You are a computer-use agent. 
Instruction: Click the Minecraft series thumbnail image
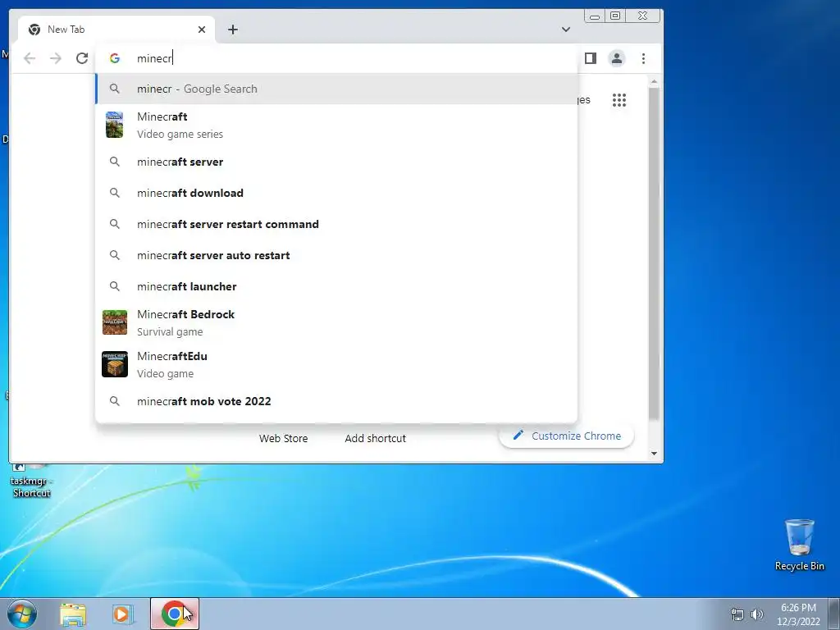point(114,125)
